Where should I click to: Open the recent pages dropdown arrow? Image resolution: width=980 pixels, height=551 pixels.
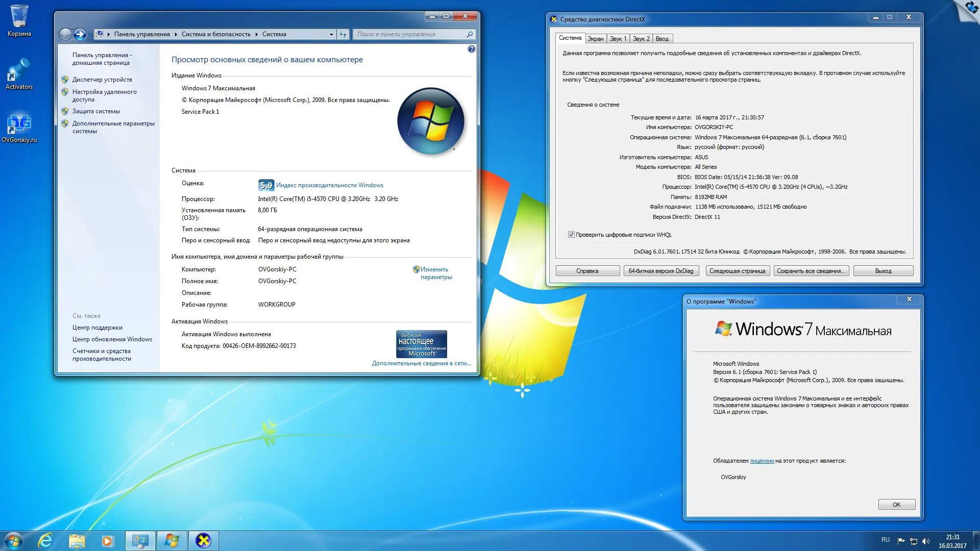pos(90,35)
